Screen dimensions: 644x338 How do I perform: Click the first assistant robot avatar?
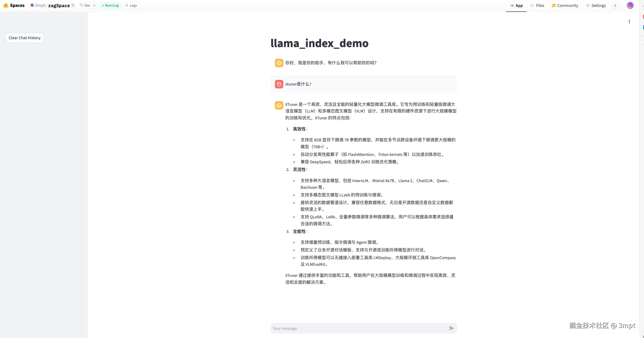coord(279,63)
